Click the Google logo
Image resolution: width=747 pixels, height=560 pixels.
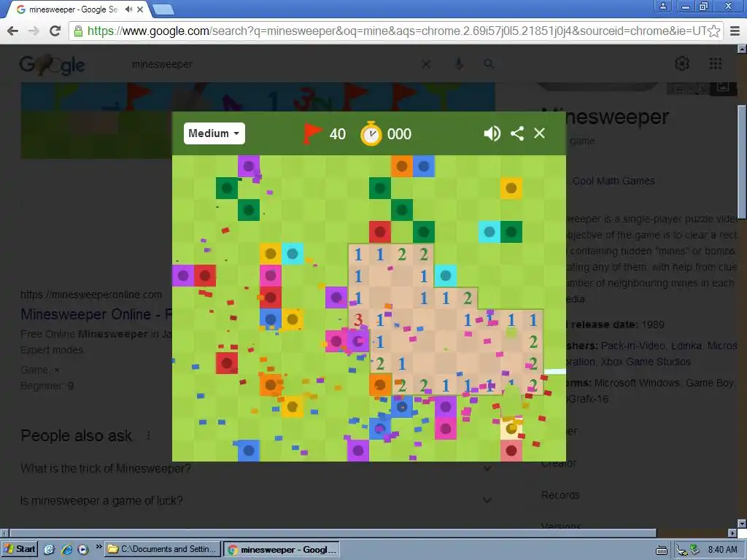point(52,65)
